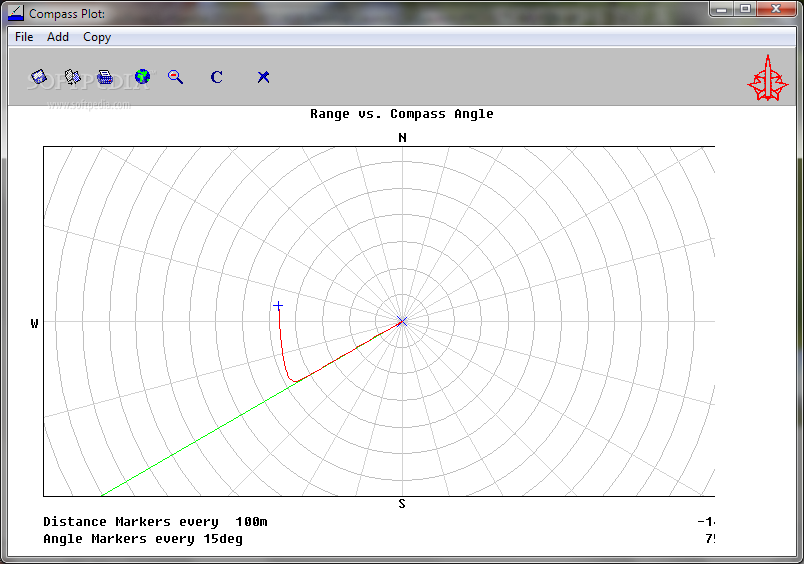The image size is (804, 564).
Task: Maximize the Compass Plot window
Action: click(x=745, y=9)
